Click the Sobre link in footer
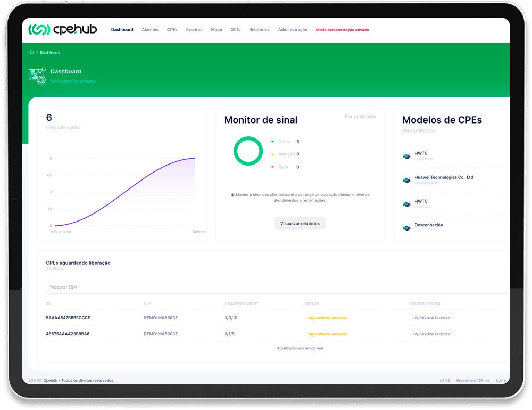Image resolution: width=532 pixels, height=410 pixels. pyautogui.click(x=501, y=380)
